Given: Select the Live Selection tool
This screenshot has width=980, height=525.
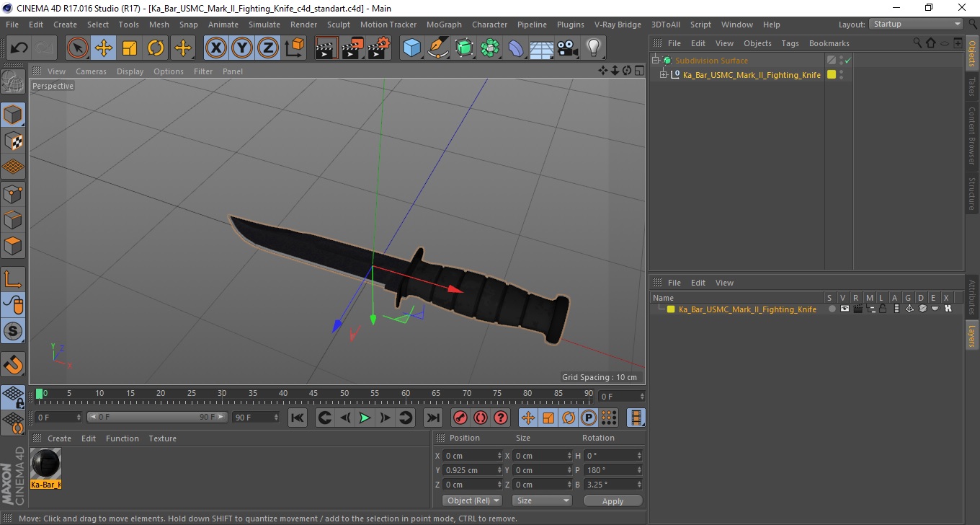Looking at the screenshot, I should tap(78, 48).
